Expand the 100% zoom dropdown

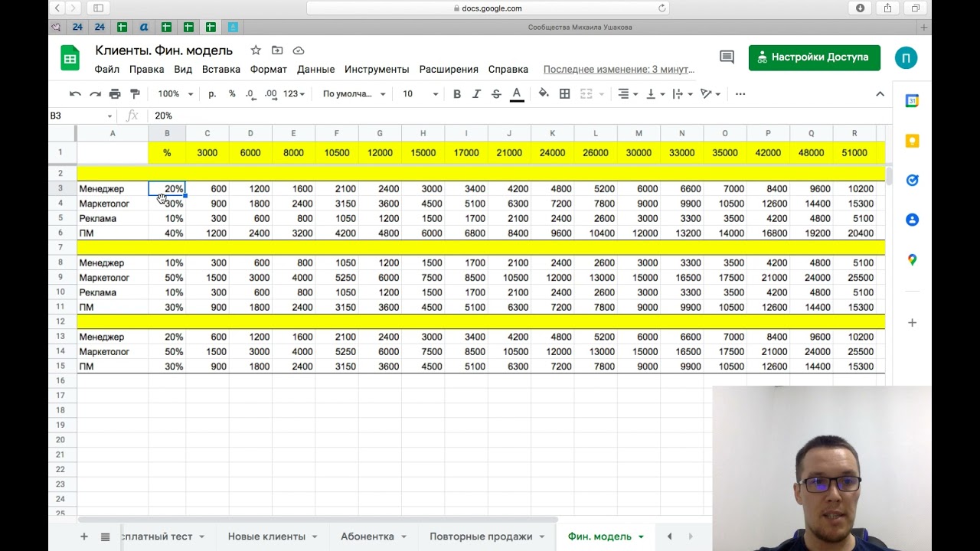click(175, 94)
